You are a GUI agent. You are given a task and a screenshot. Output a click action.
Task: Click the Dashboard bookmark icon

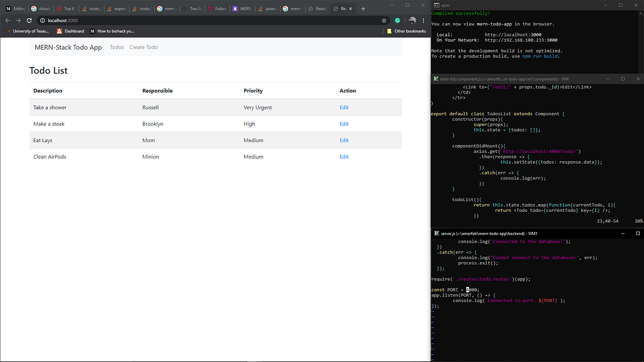pyautogui.click(x=59, y=31)
